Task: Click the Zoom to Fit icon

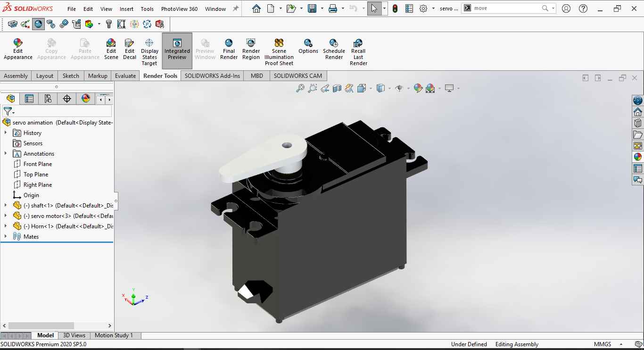Action: click(x=300, y=88)
